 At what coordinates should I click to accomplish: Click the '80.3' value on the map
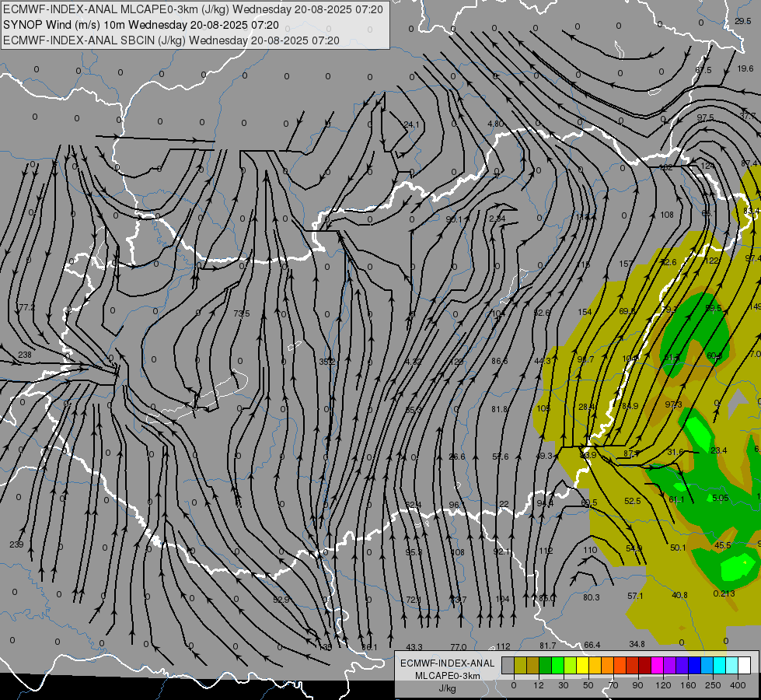[x=591, y=597]
